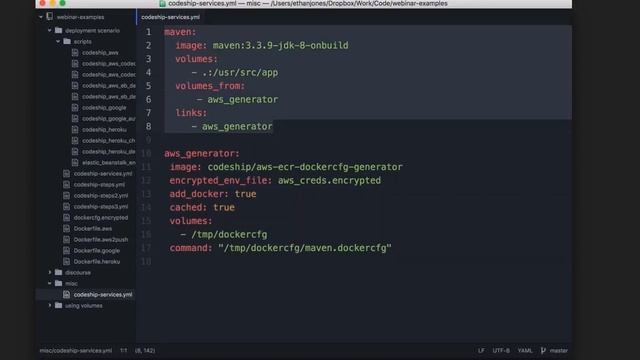Click the codeship-steps.yml file icon
Viewport: 640px width, 360px height.
[x=67, y=184]
